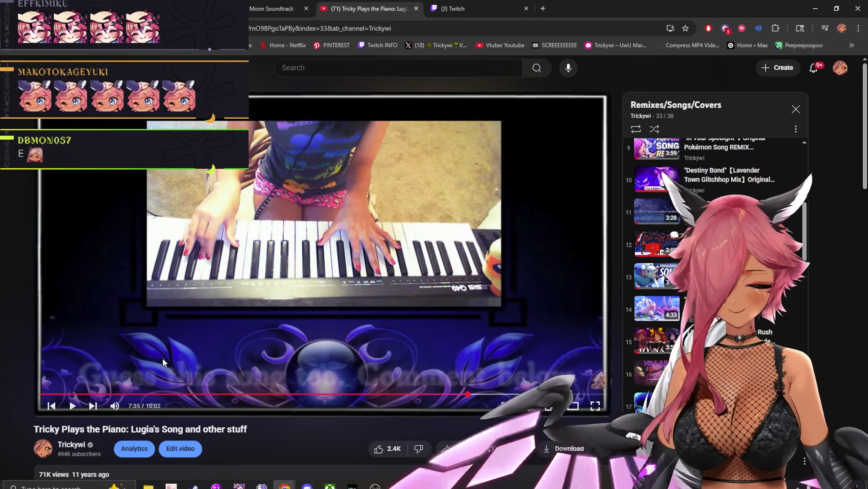Open Discord from the taskbar
The height and width of the screenshot is (489, 868).
pyautogui.click(x=307, y=486)
